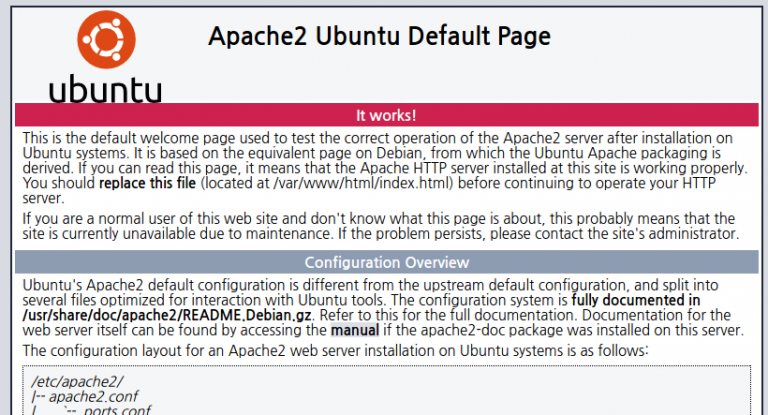The height and width of the screenshot is (415, 768).
Task: Click the Apache2 Ubuntu Default Page title
Action: click(380, 36)
